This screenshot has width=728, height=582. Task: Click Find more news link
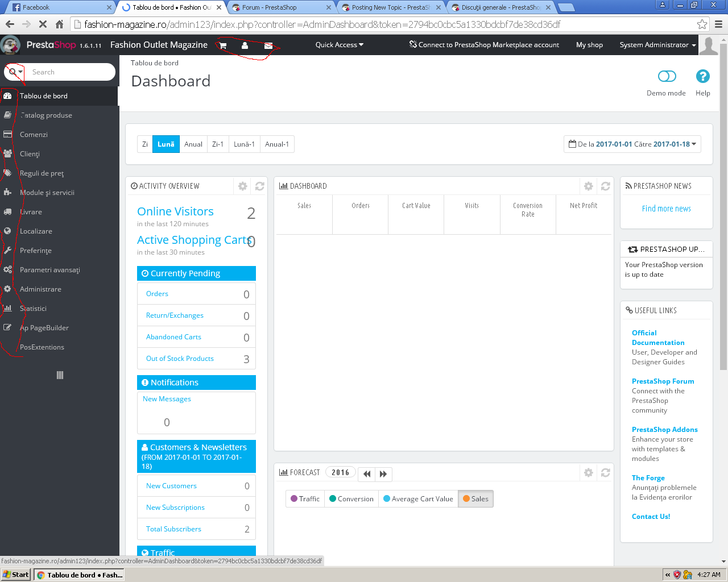coord(667,209)
